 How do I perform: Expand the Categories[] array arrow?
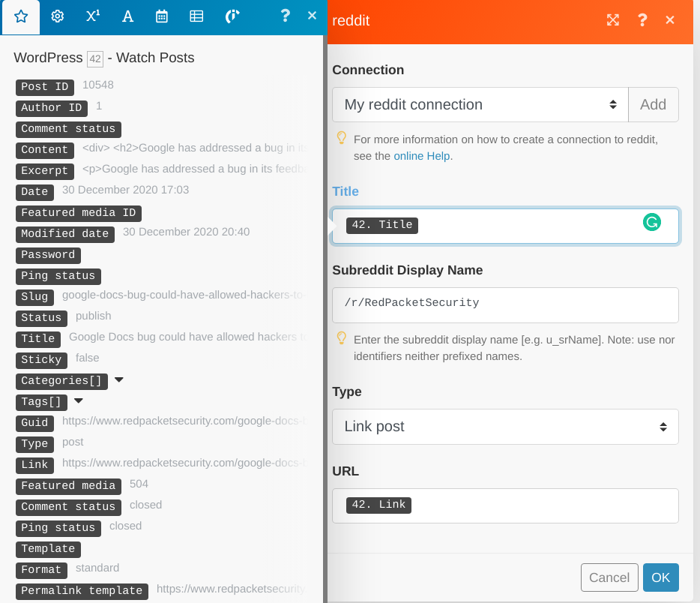pos(118,380)
